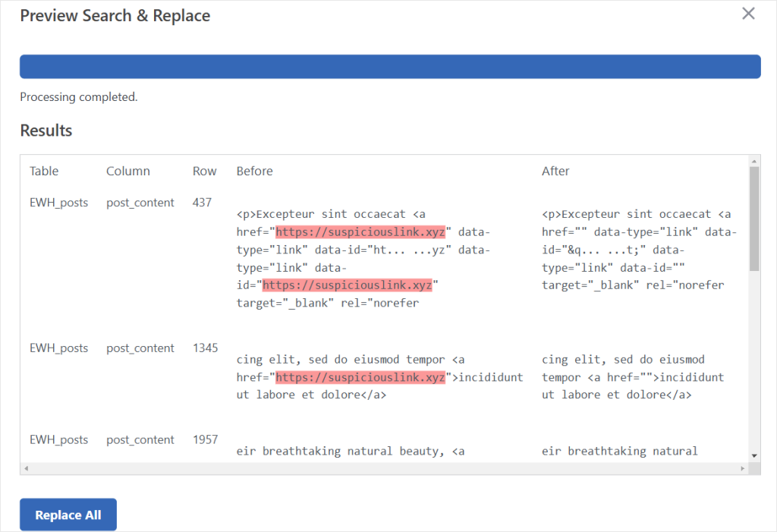This screenshot has height=532, width=777.
Task: Click the highlighted data-id URL in row 437
Action: (347, 285)
